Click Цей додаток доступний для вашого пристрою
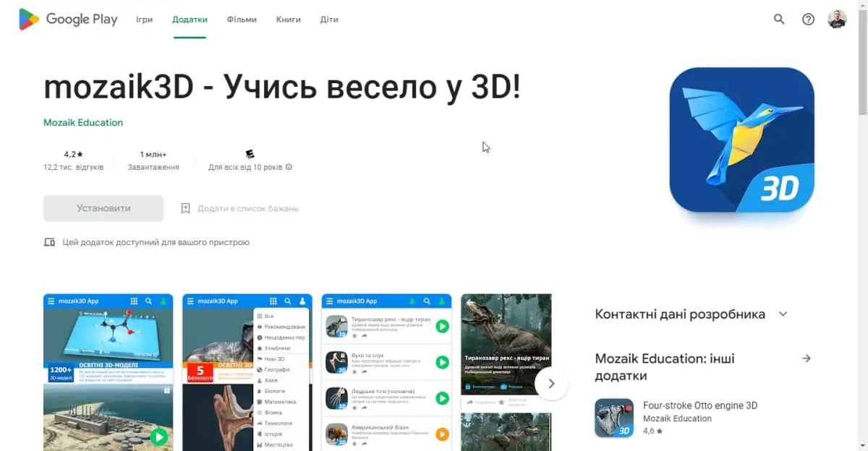This screenshot has width=868, height=451. coord(156,242)
